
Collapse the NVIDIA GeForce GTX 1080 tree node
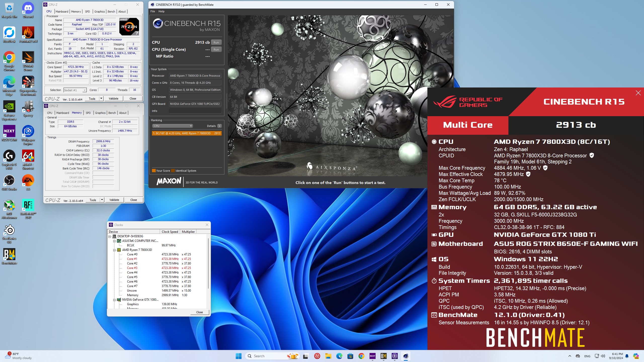click(x=114, y=300)
